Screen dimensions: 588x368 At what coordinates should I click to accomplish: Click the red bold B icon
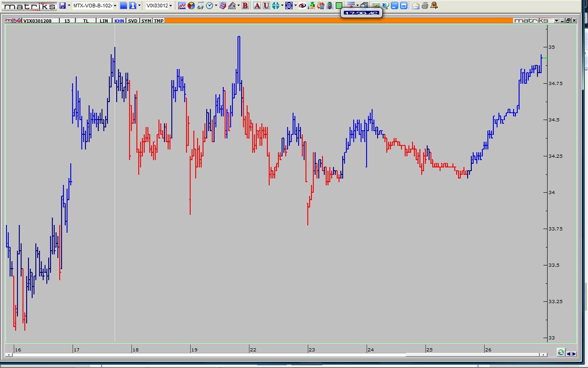click(245, 6)
